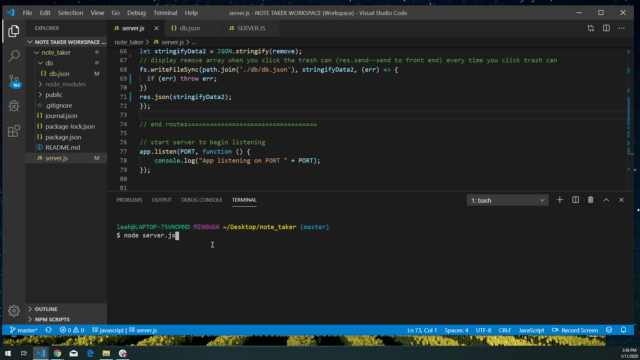Click the editor vertical scrollbar
This screenshot has width=640, height=360.
(631, 118)
